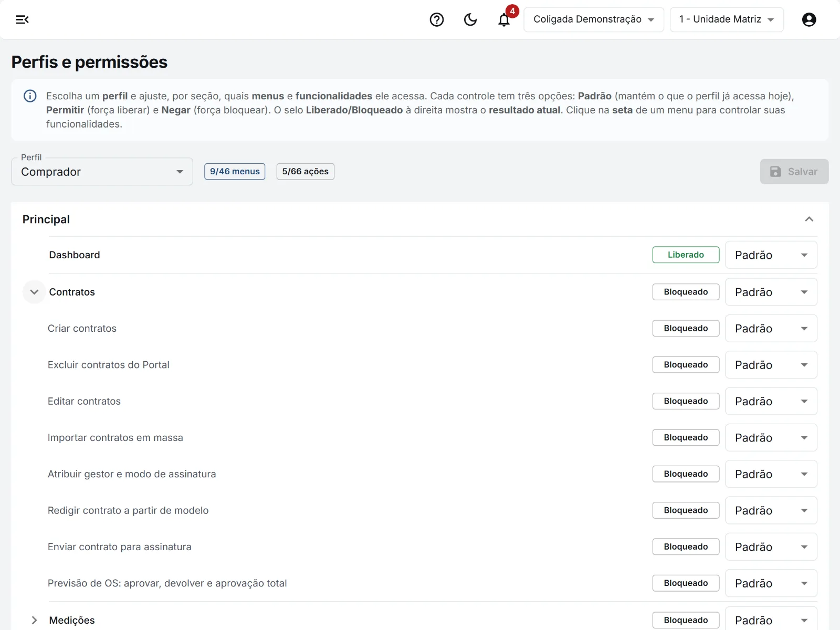Click the 5/66 ações chip
This screenshot has width=840, height=630.
tap(306, 172)
